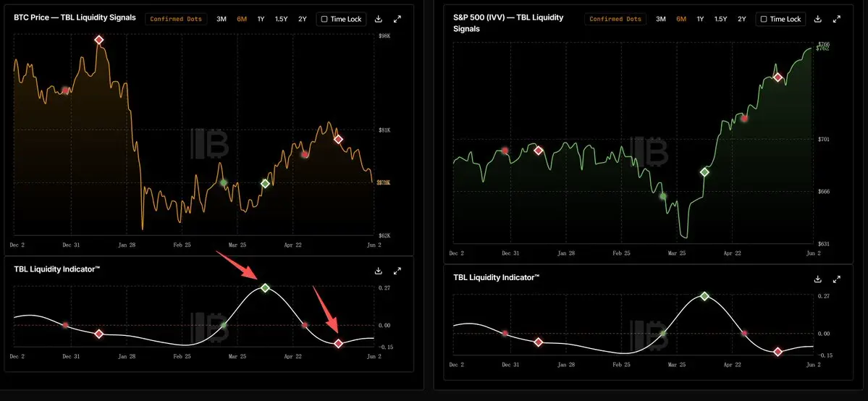Click green diamond at S&P liquidity indicator peak
This screenshot has height=401, width=868.
tap(704, 296)
